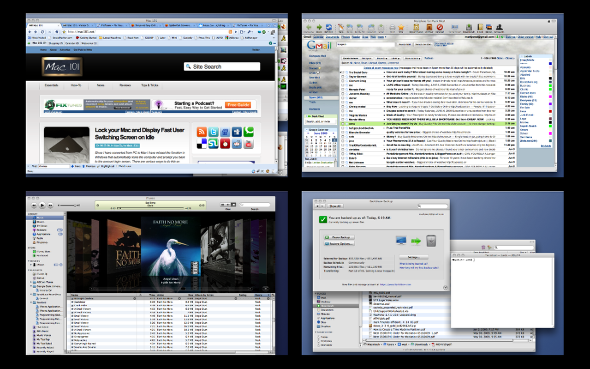Click the printer icon in Mailplane toolbar
590x369 pixels.
[x=392, y=27]
